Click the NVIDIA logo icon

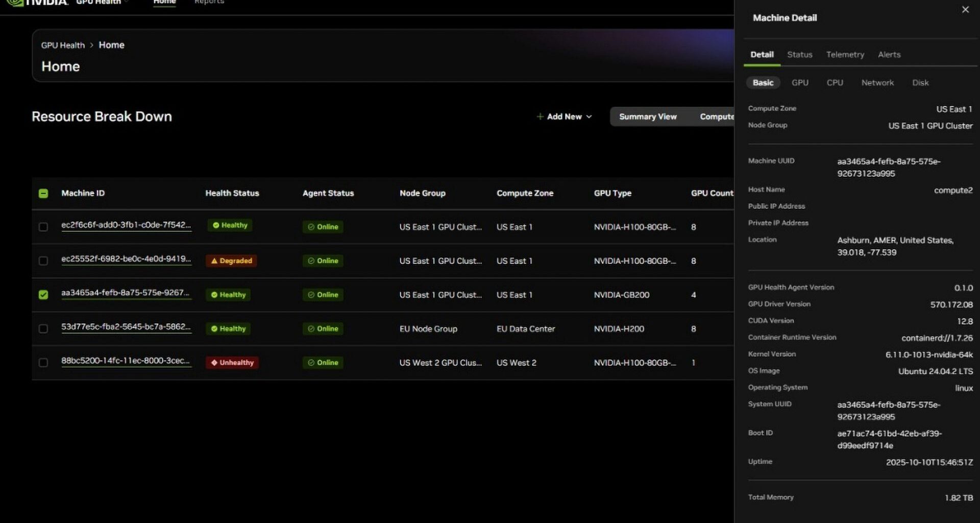pos(15,3)
